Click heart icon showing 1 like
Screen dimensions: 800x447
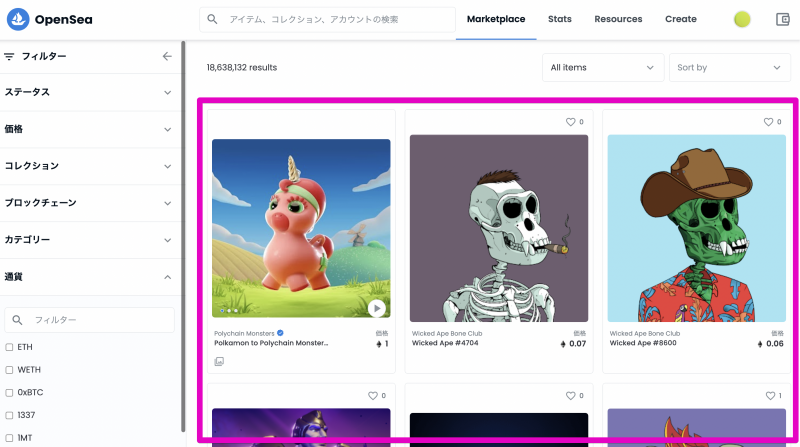(770, 395)
